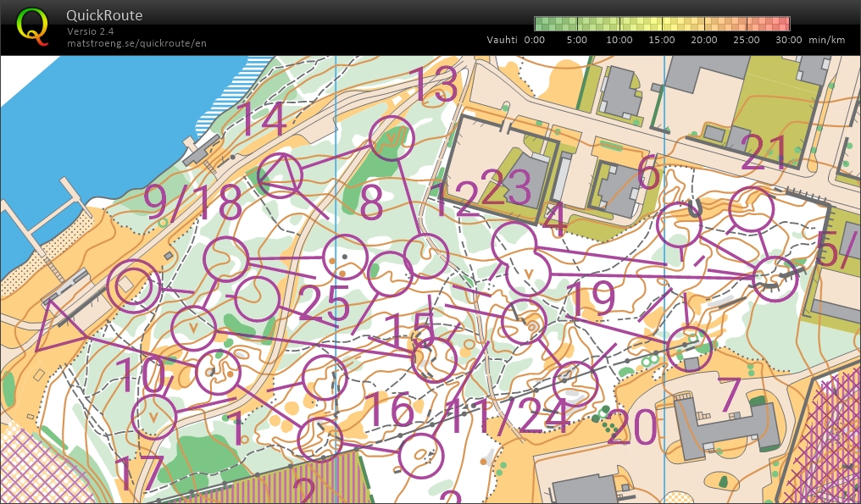The height and width of the screenshot is (504, 861).
Task: Click the QuickRoute title text
Action: point(104,16)
